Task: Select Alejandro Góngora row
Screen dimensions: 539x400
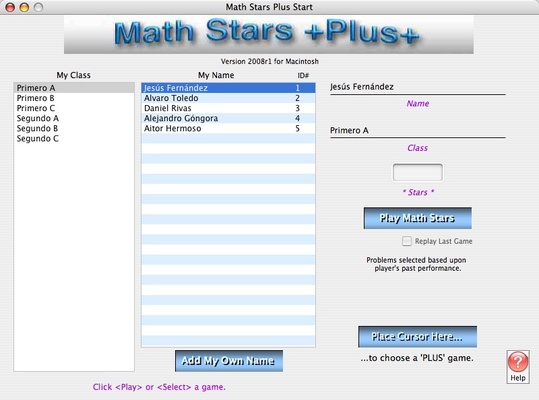Action: click(228, 118)
